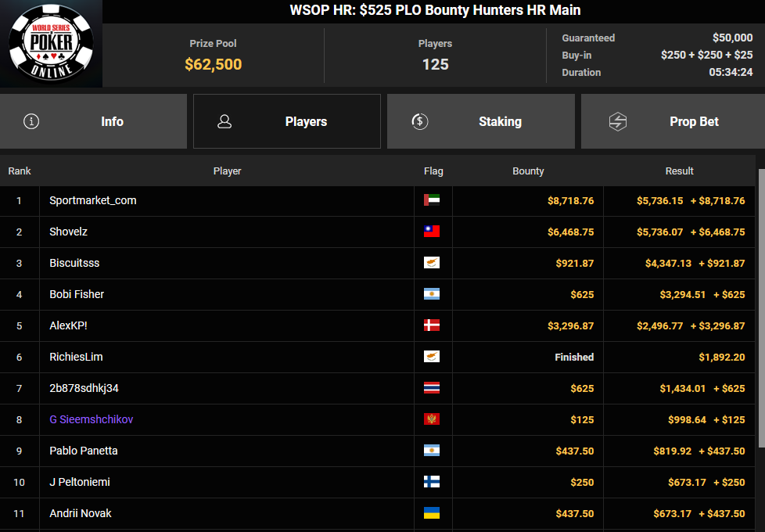Click the 125 players count
This screenshot has height=532, width=765.
coord(435,64)
